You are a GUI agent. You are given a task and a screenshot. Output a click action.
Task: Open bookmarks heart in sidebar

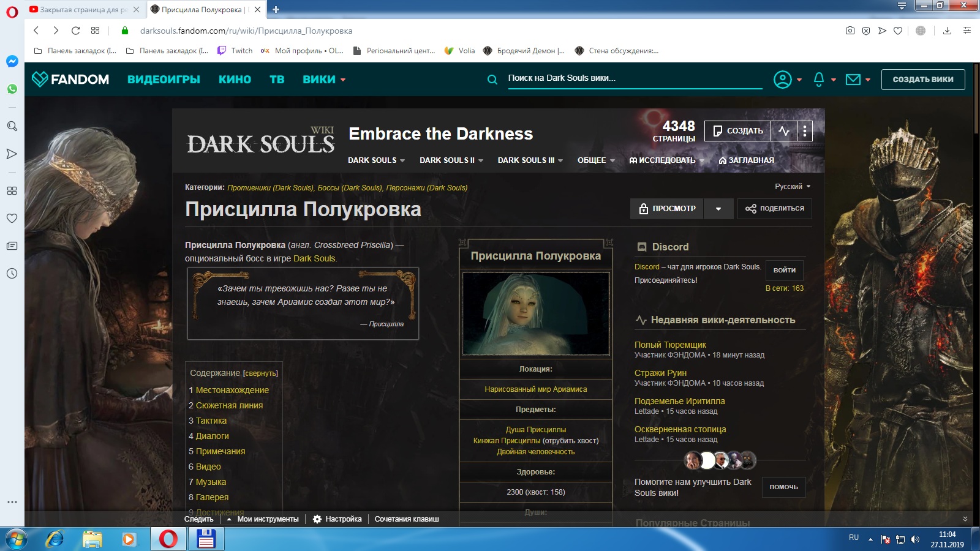12,218
